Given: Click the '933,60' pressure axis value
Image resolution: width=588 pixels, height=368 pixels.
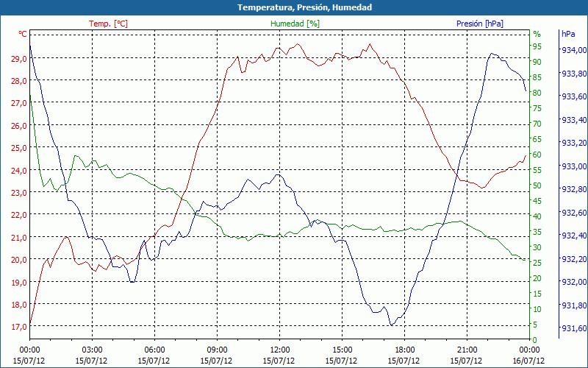Looking at the screenshot, I should (573, 96).
